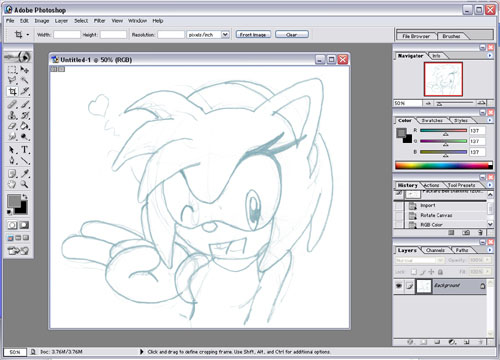Select the Dodge tool
Viewport: 500px width, 360px height.
(25, 136)
